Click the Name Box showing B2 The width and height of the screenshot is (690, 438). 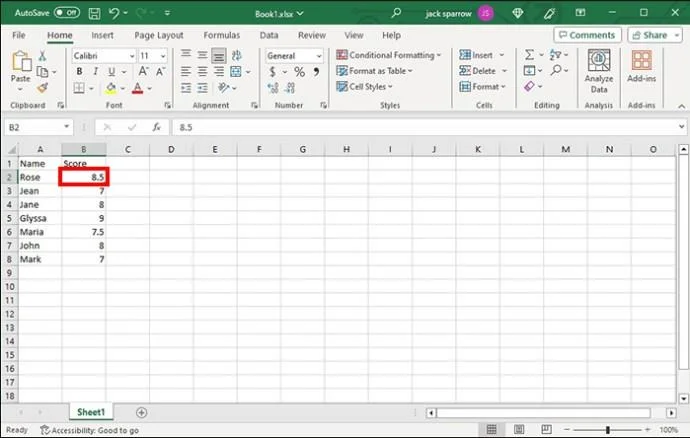point(35,127)
